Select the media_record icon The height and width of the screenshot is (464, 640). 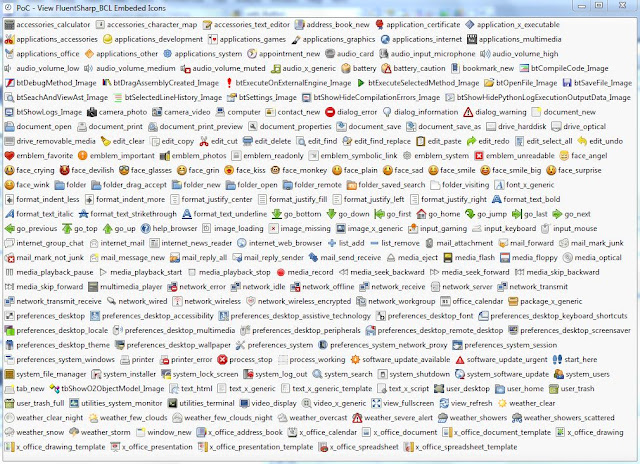point(280,272)
